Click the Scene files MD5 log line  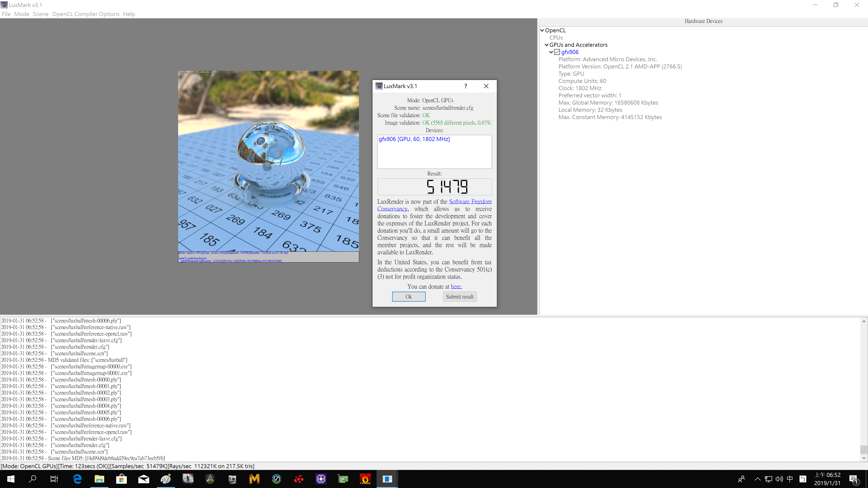pos(83,458)
